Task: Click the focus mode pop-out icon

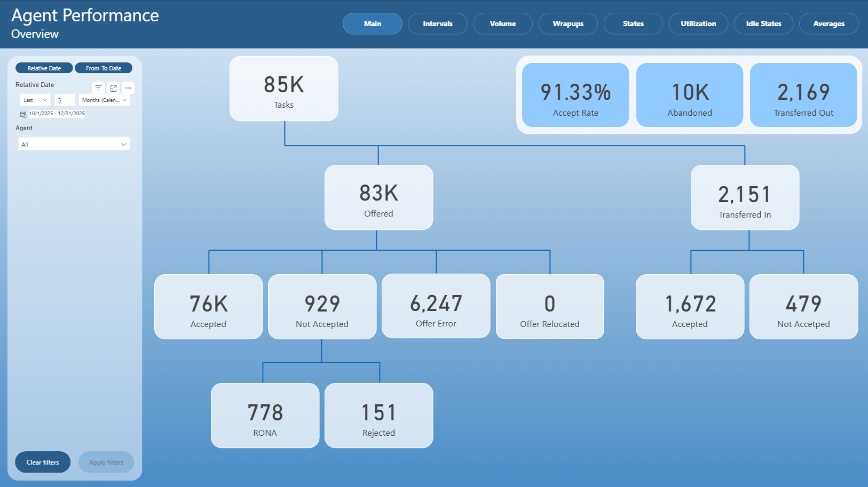Action: point(113,88)
